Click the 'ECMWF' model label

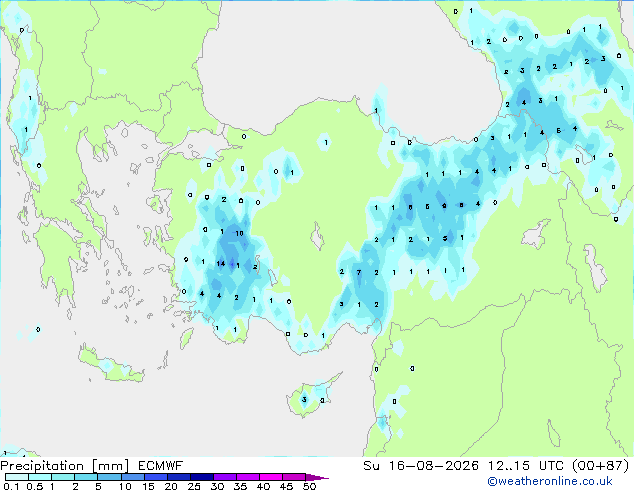click(161, 466)
